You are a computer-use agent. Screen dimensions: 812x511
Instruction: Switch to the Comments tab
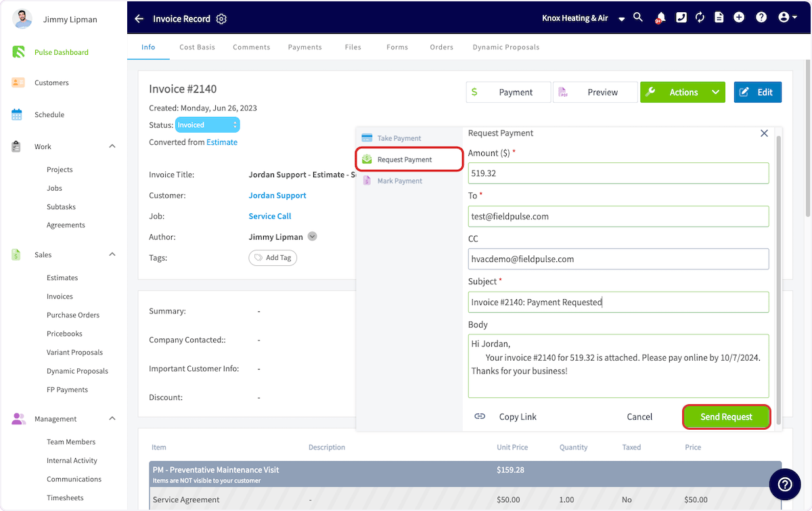tap(251, 47)
